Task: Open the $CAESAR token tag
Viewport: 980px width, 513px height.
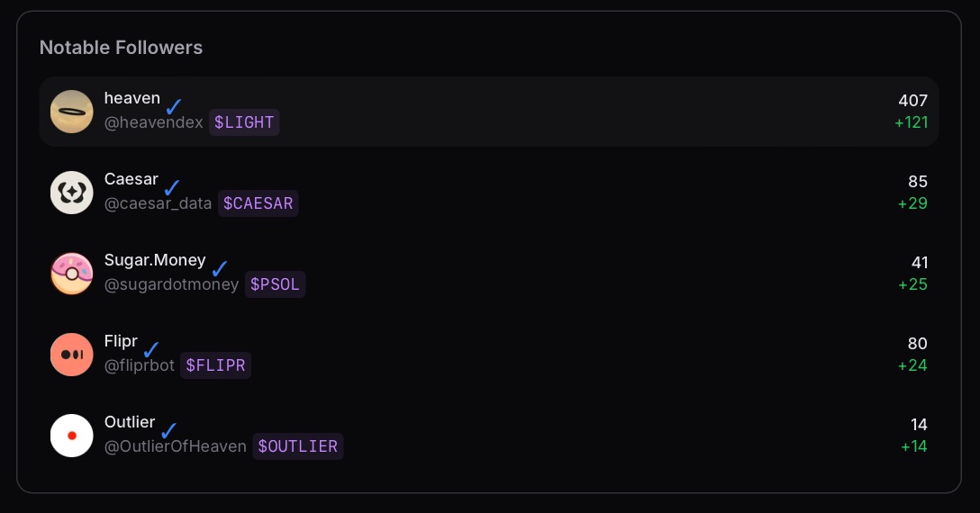Action: tap(259, 203)
